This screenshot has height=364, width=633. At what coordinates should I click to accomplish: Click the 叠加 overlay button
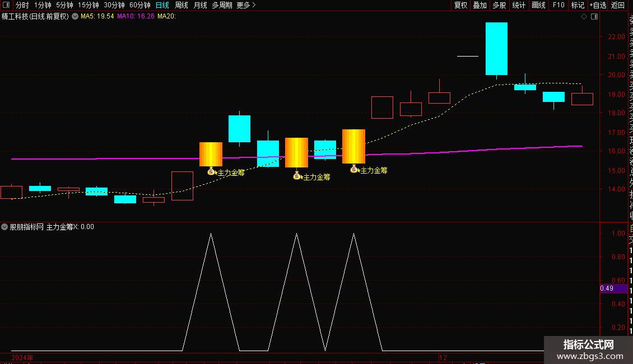pos(480,5)
